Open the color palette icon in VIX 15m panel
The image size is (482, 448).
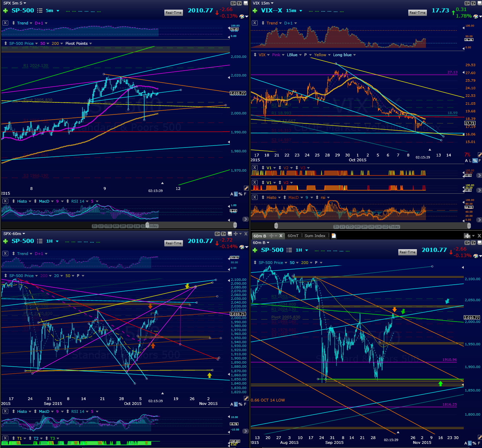point(475,16)
